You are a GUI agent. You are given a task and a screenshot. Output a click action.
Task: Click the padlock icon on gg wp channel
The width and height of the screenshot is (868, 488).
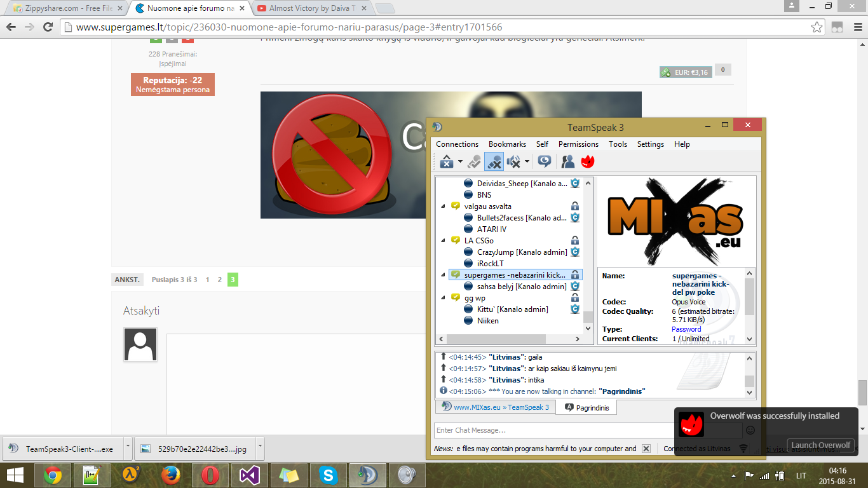coord(575,298)
